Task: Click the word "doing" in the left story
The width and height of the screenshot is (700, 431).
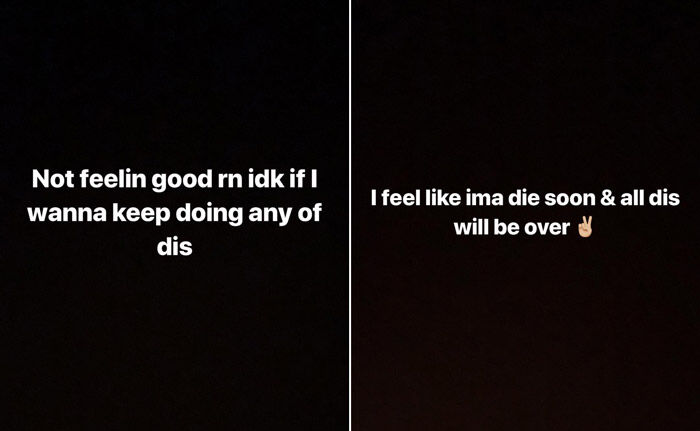Action: (x=209, y=214)
